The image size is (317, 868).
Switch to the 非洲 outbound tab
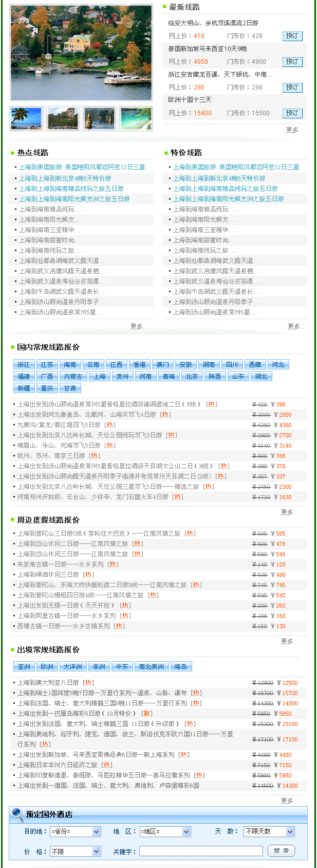[x=99, y=666]
